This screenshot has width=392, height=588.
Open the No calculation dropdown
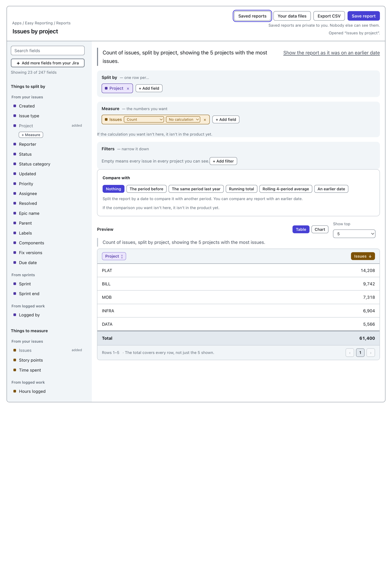coord(183,120)
